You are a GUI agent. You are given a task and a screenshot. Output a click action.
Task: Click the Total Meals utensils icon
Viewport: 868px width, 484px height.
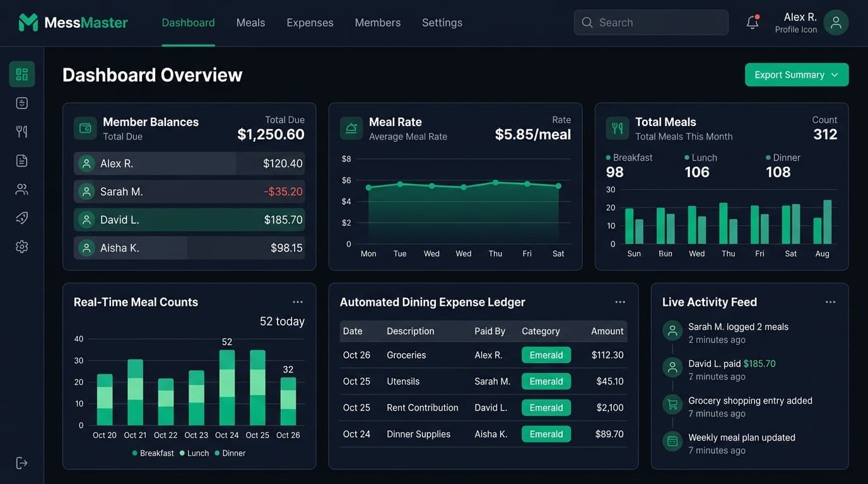pos(618,128)
